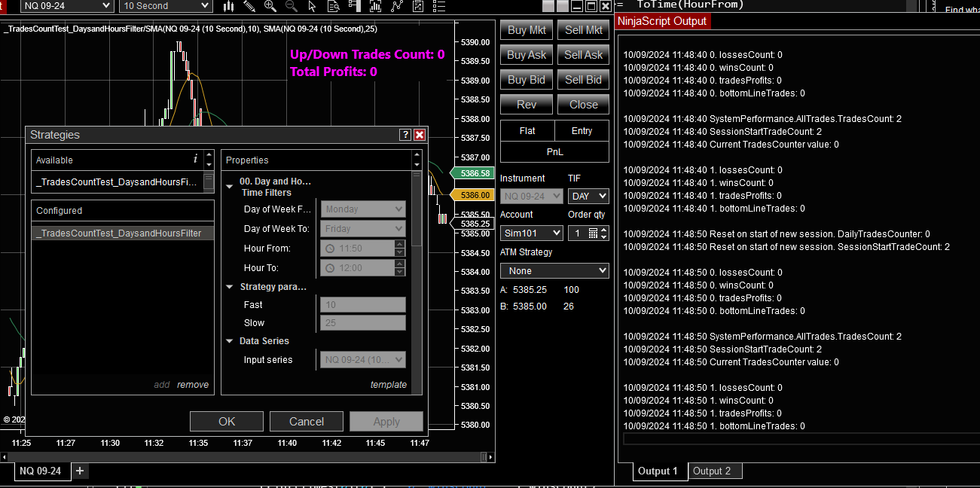Click the zoom in magnifier icon
980x488 pixels.
point(270,7)
